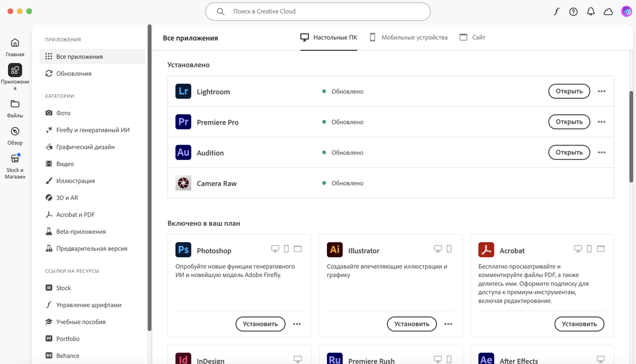
Task: Select the Сайт tab
Action: point(472,37)
